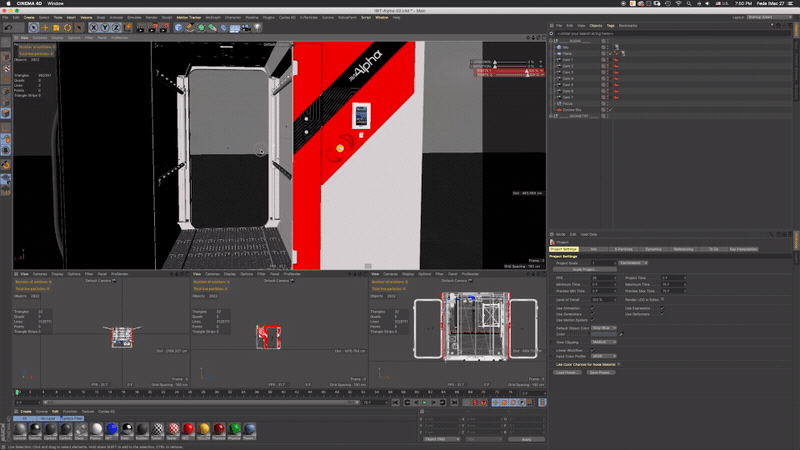The width and height of the screenshot is (800, 450).
Task: Open the View Clipping dropdown
Action: click(x=604, y=342)
